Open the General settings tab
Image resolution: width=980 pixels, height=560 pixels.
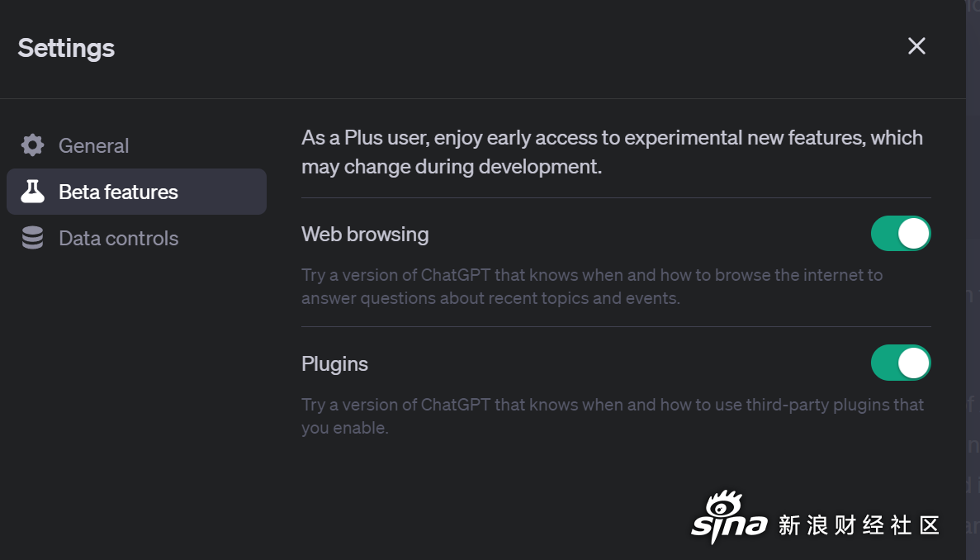click(136, 145)
